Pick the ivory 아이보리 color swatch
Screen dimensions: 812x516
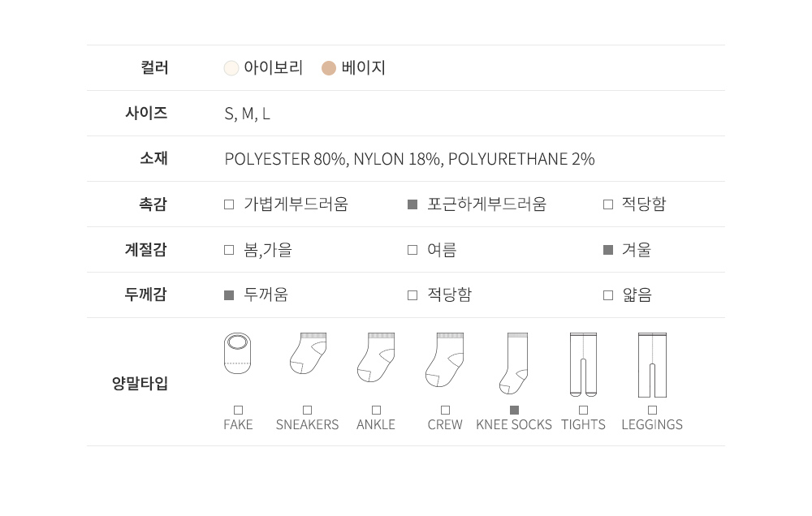point(231,68)
